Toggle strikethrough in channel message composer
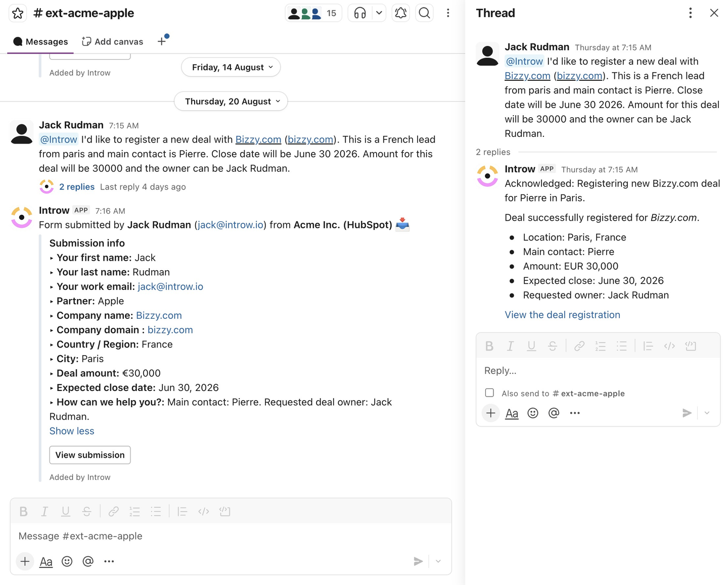This screenshot has width=728, height=585. (x=87, y=511)
